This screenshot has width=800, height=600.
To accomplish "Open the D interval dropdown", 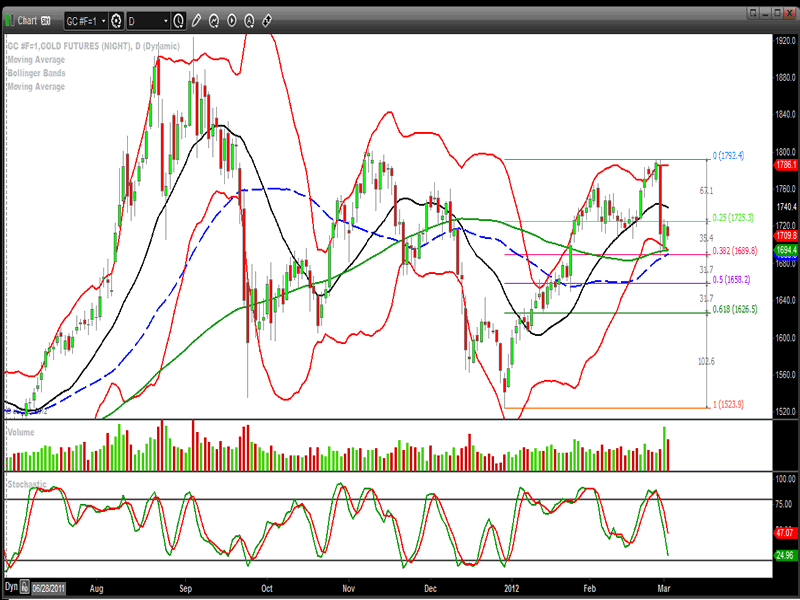I will (x=148, y=21).
